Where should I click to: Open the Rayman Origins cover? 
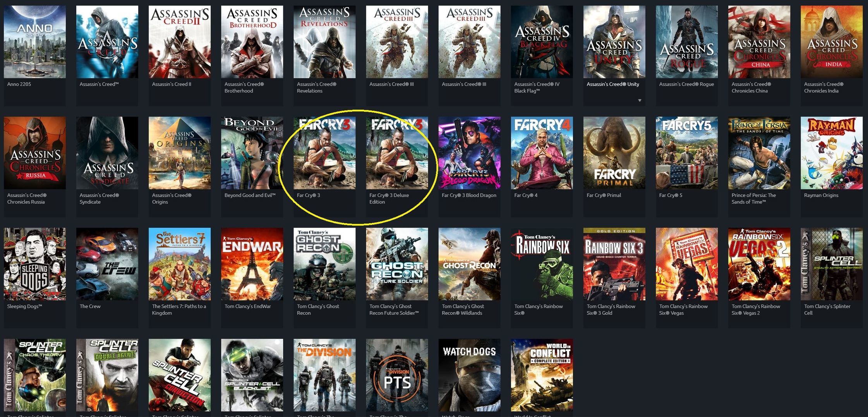point(832,153)
